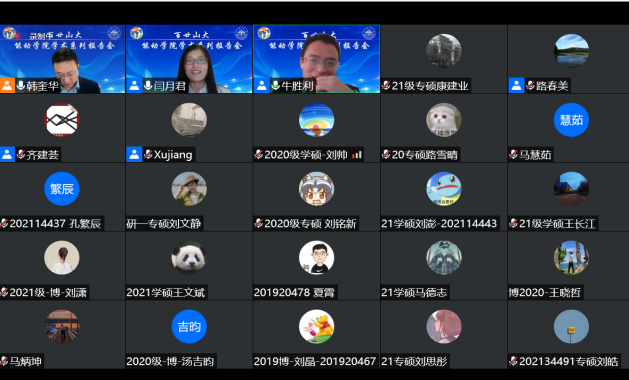Click the blue 繁辰 avatar circle

click(x=62, y=189)
